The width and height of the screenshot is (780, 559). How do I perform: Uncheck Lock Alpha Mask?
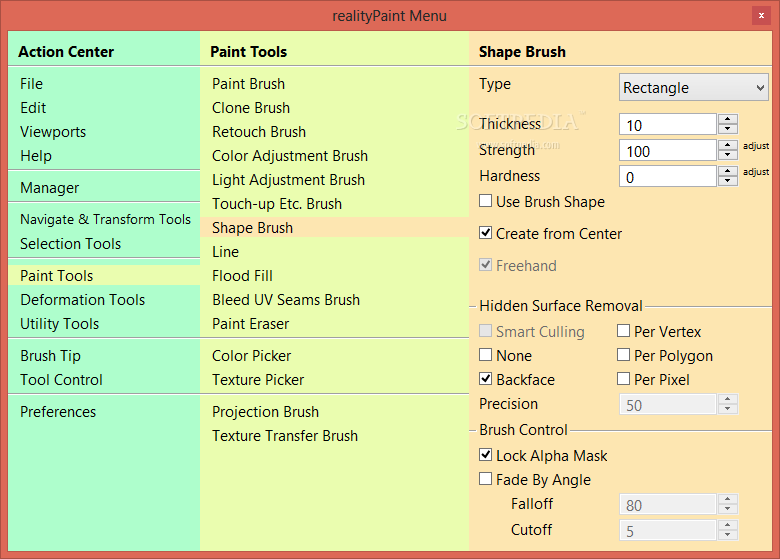coord(486,455)
